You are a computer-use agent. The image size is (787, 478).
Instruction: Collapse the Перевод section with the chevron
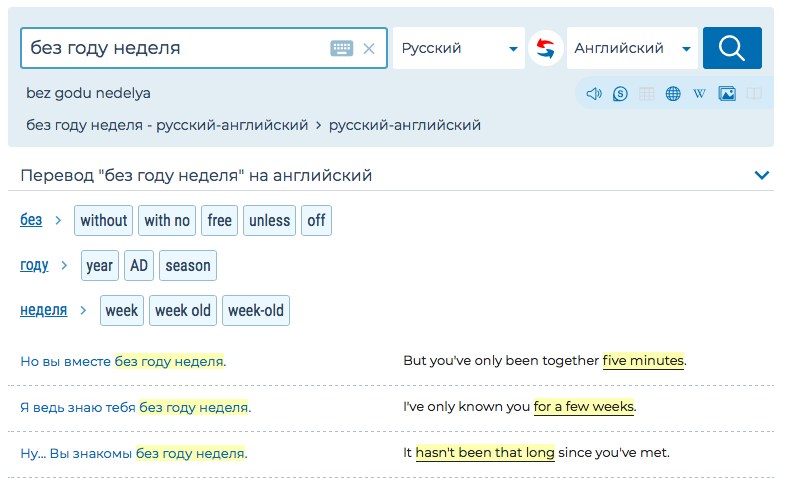(x=762, y=175)
